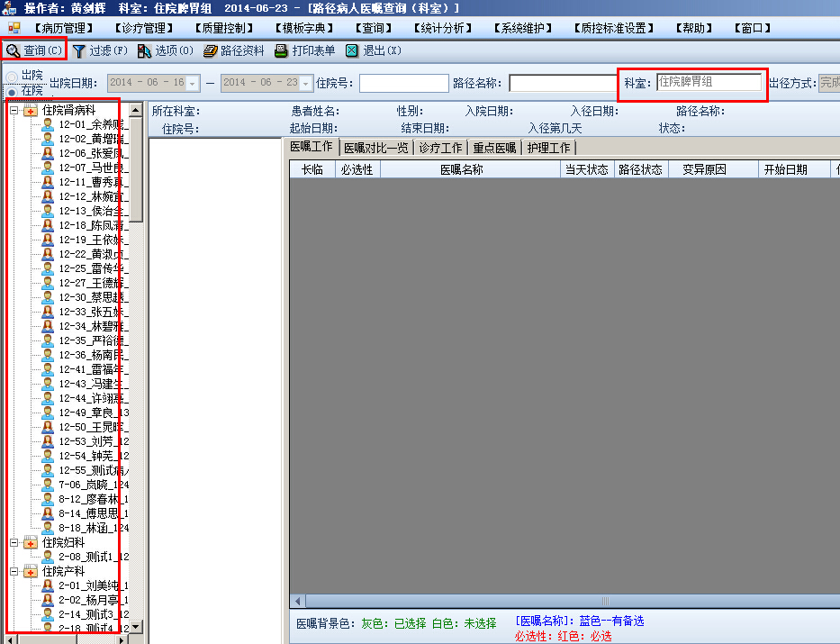Collapse the 住院肾病科 tree node
The width and height of the screenshot is (840, 644).
click(x=14, y=111)
